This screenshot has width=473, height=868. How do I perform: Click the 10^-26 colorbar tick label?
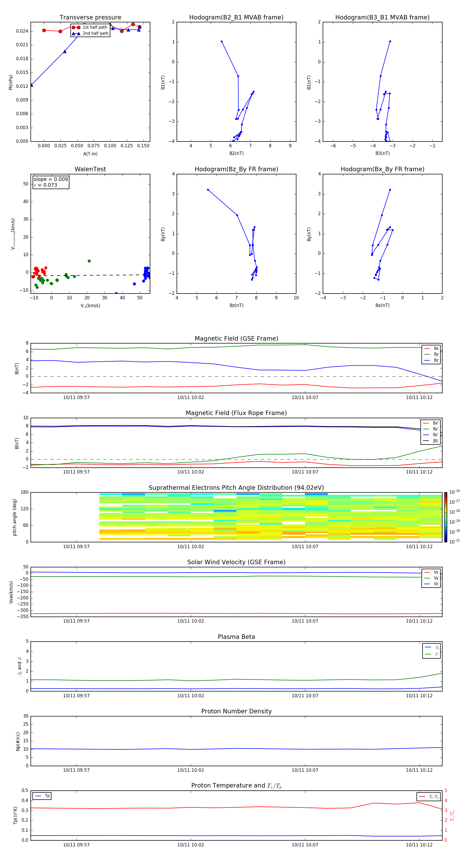coord(455,492)
